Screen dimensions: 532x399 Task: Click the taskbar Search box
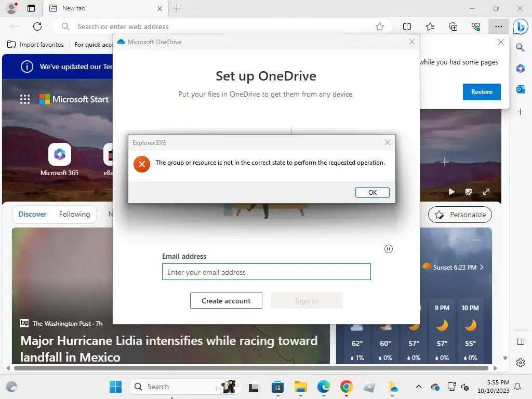coord(185,387)
